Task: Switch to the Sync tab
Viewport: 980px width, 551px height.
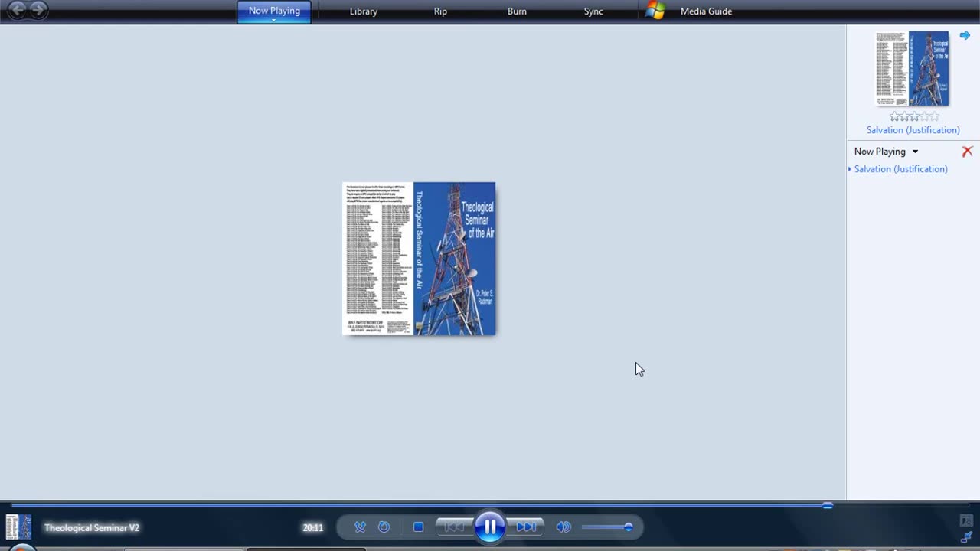Action: [x=593, y=11]
